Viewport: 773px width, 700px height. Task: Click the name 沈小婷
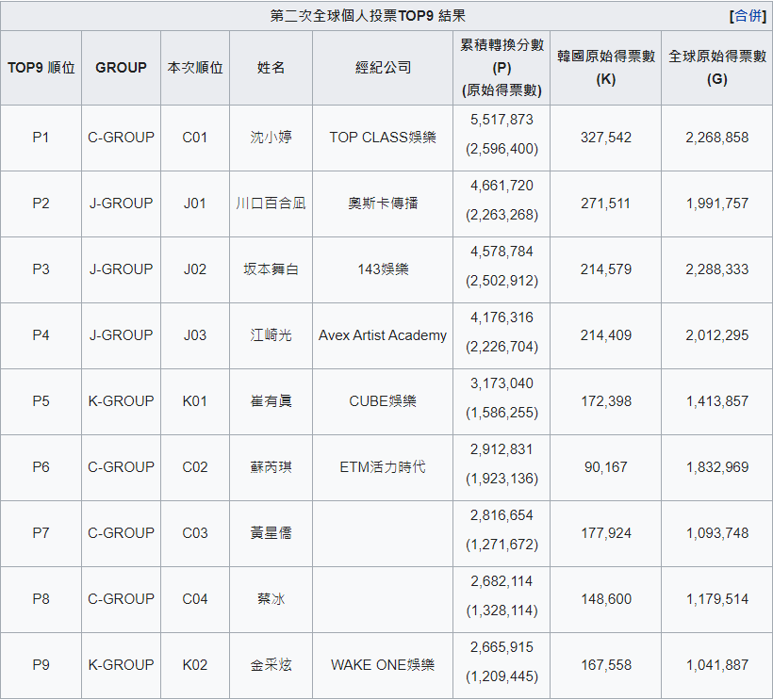pyautogui.click(x=271, y=138)
